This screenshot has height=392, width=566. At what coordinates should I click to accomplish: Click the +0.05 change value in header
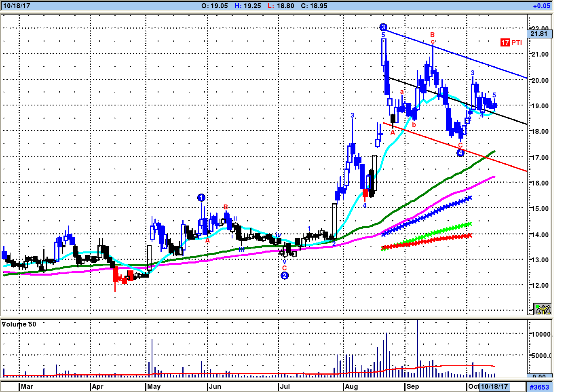click(x=541, y=6)
